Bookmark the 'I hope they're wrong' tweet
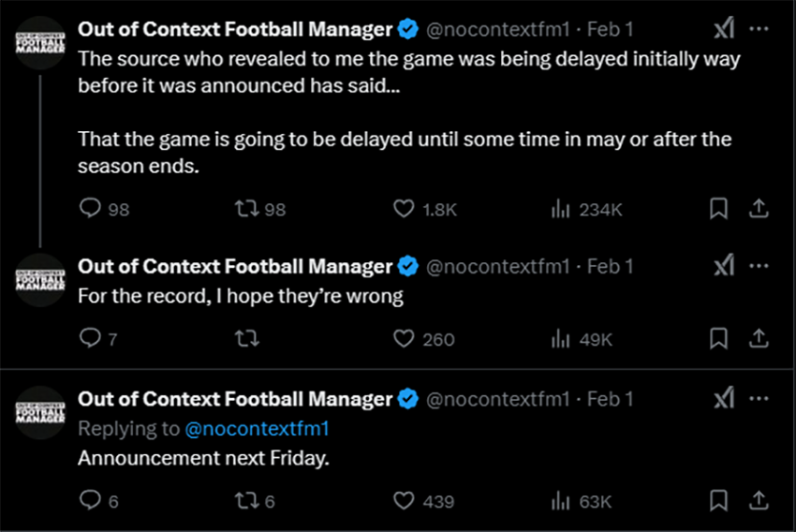This screenshot has height=532, width=796. (718, 339)
